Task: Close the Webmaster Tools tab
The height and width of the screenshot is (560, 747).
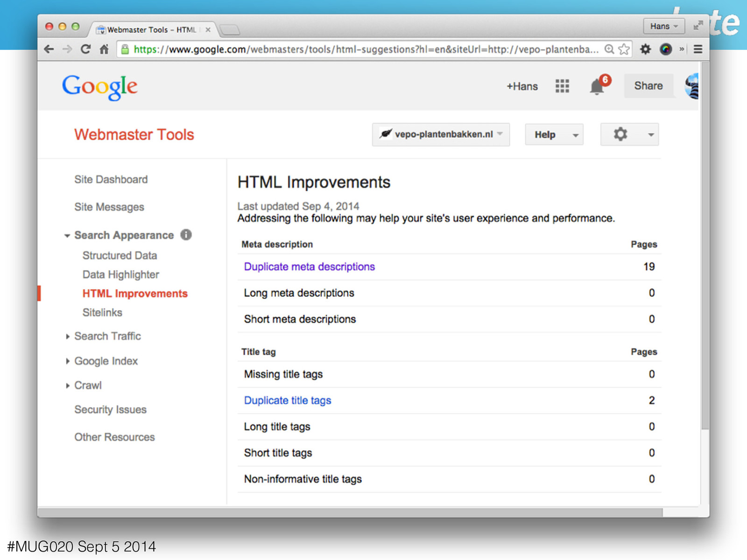Action: tap(208, 30)
